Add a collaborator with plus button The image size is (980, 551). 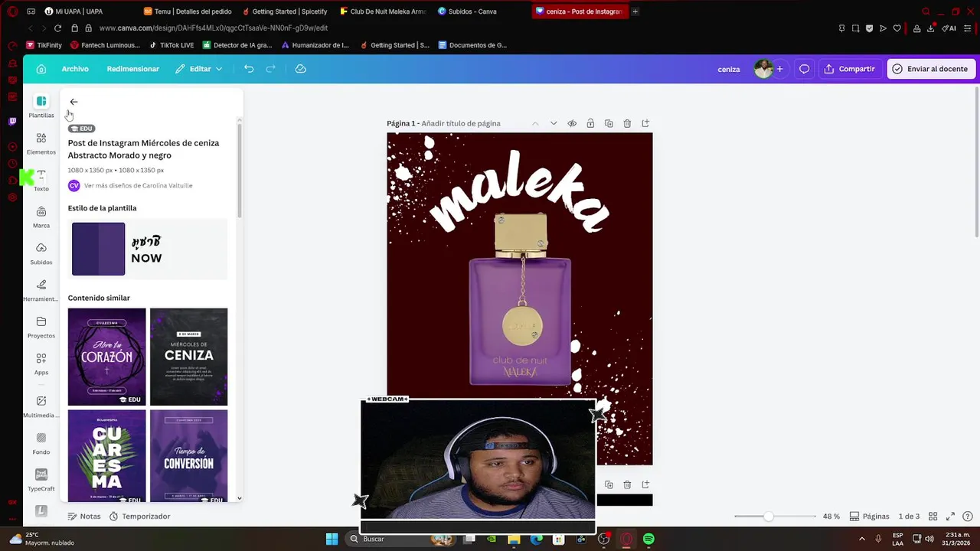coord(779,69)
